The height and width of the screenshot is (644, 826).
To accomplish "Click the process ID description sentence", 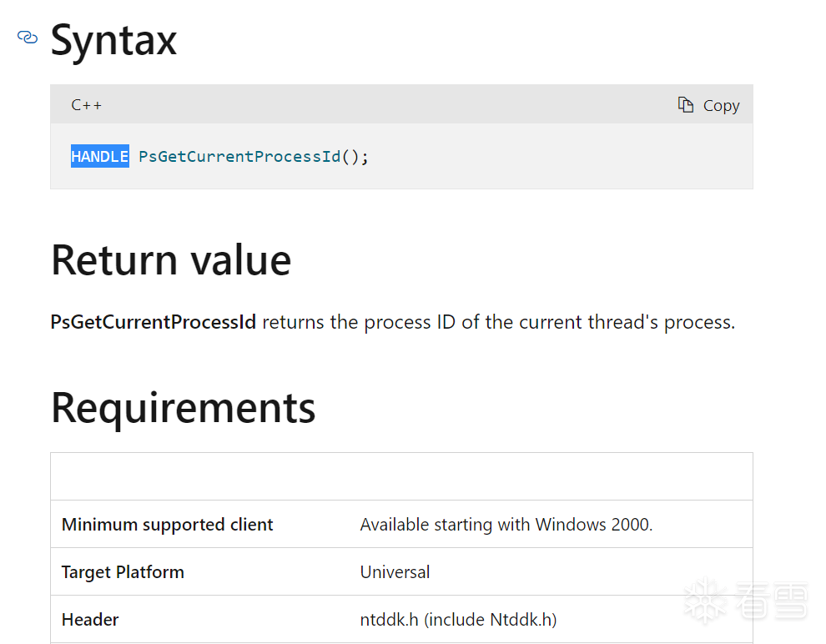I will [498, 322].
